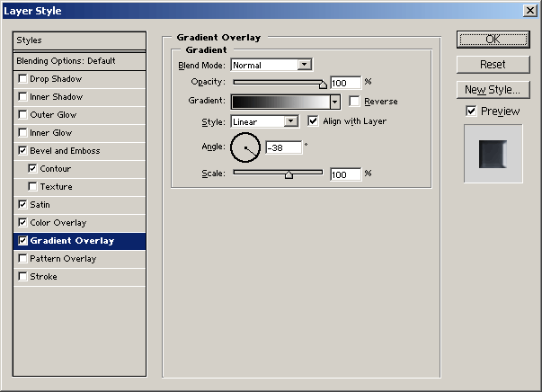Click the Reset button
This screenshot has width=542, height=392.
pyautogui.click(x=493, y=65)
